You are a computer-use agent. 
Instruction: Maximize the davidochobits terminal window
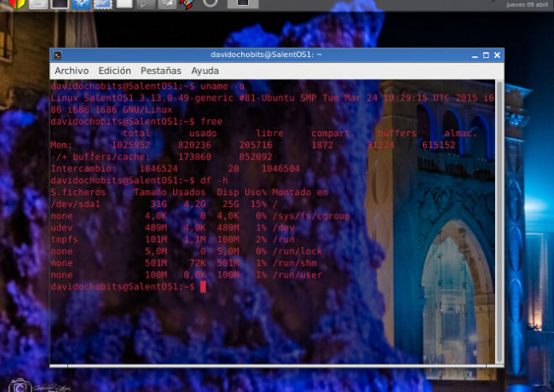coord(487,55)
